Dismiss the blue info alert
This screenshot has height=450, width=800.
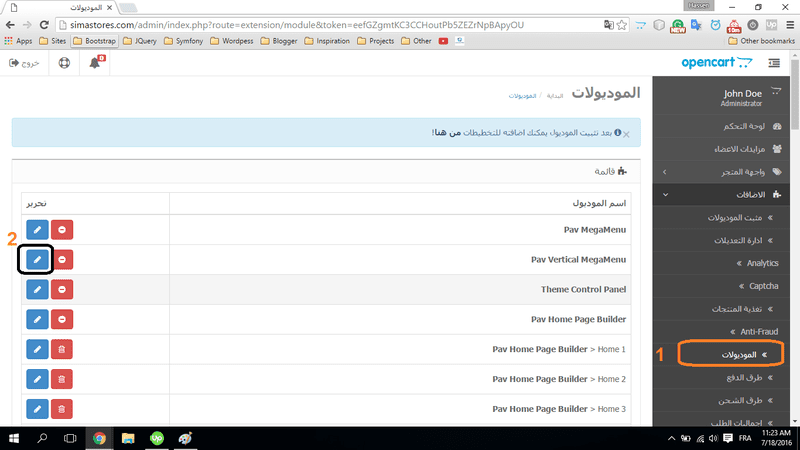626,134
